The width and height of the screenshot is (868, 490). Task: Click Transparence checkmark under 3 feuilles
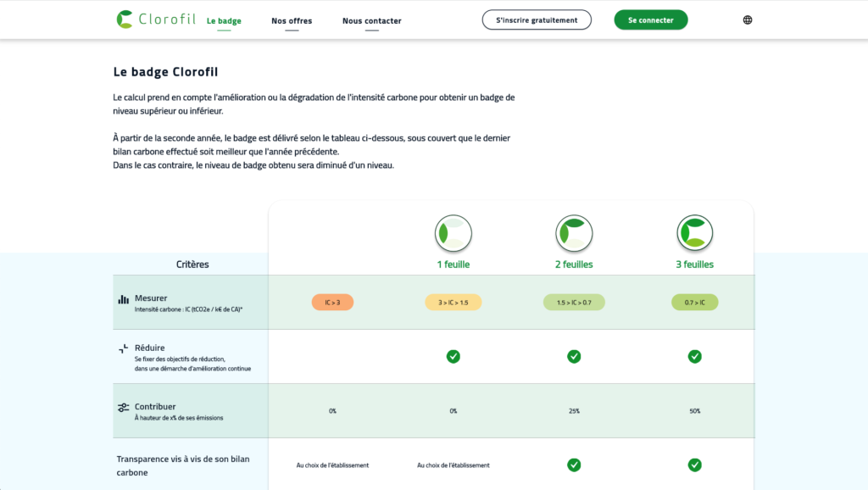pos(694,465)
